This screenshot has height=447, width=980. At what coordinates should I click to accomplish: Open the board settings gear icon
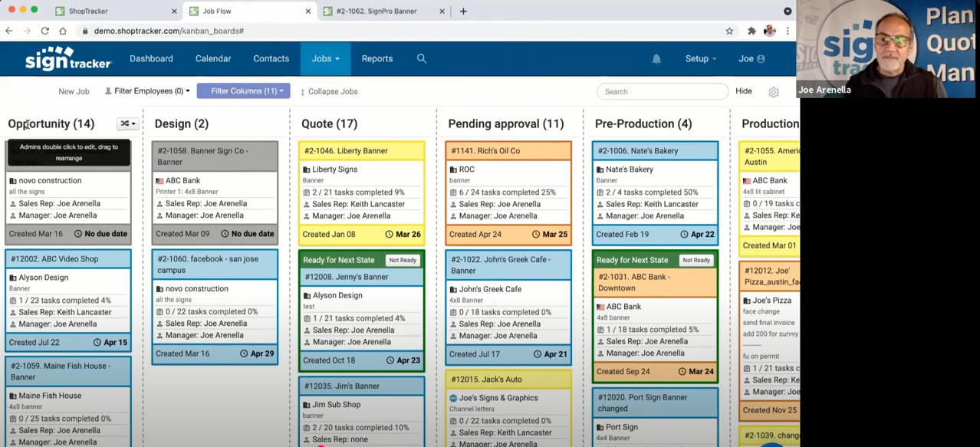[774, 92]
